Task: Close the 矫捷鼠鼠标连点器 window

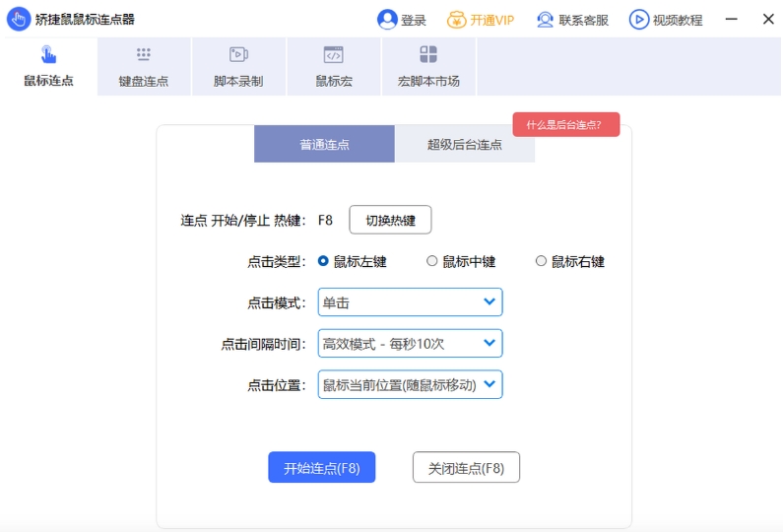Action: click(x=768, y=19)
